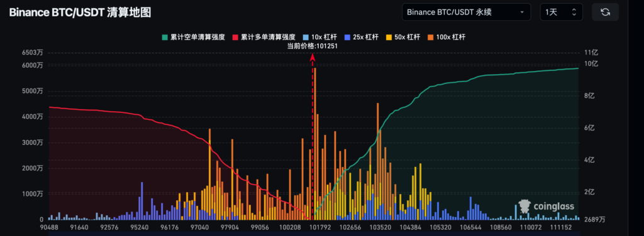Click the green 累计空单清算强度 legend swatch
Image resolution: width=644 pixels, height=236 pixels.
[165, 37]
